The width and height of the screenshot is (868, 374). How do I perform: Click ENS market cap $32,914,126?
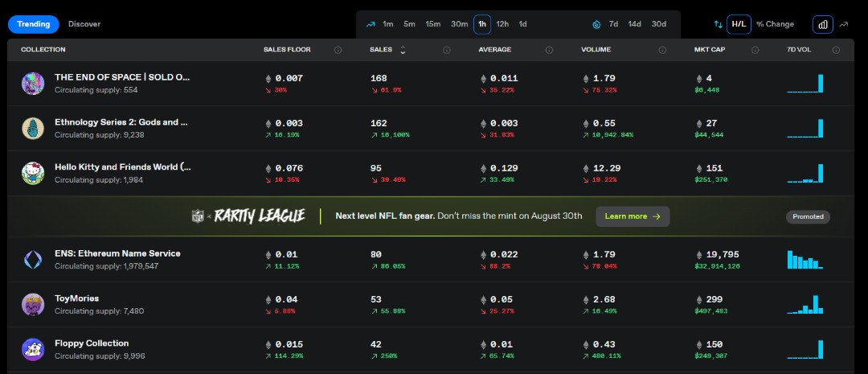pos(718,266)
